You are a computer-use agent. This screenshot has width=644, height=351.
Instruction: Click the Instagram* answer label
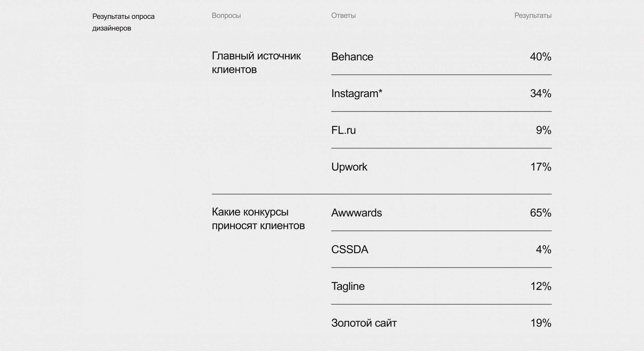click(357, 93)
